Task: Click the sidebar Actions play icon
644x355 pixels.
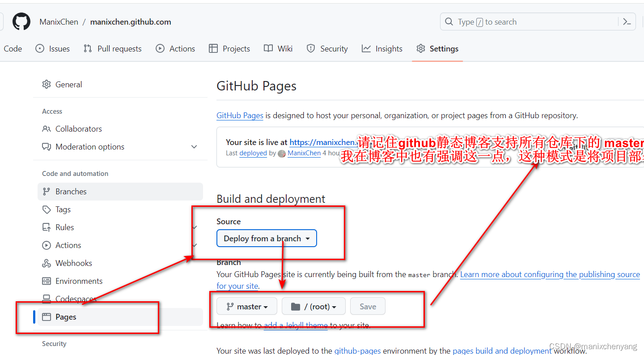Action: (47, 245)
